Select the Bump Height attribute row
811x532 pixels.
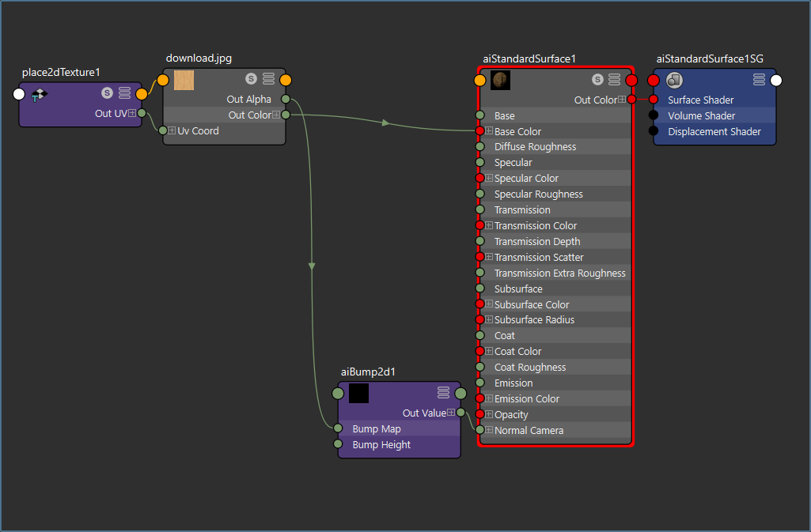(x=381, y=445)
